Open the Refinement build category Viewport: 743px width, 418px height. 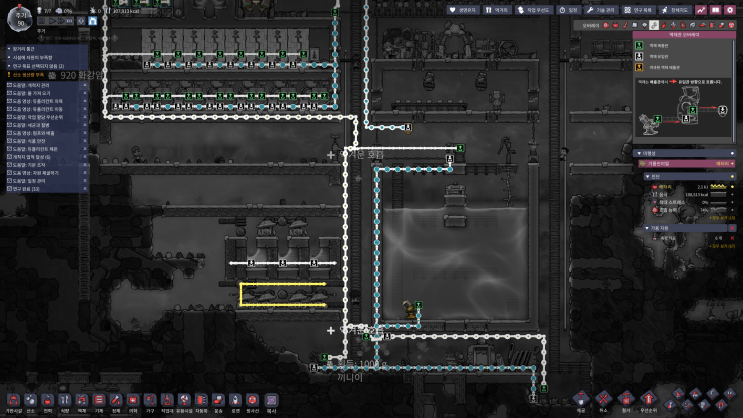click(x=116, y=401)
